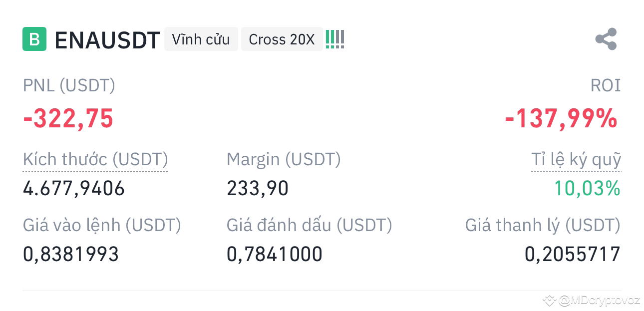The image size is (644, 311).
Task: Click the dotted-underlined Kích thước link
Action: 95,159
